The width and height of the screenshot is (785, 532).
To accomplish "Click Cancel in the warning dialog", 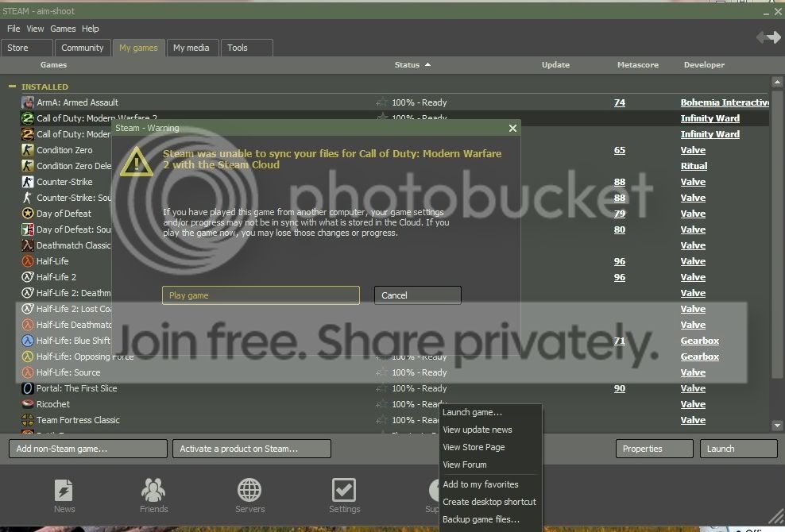I will tap(418, 295).
